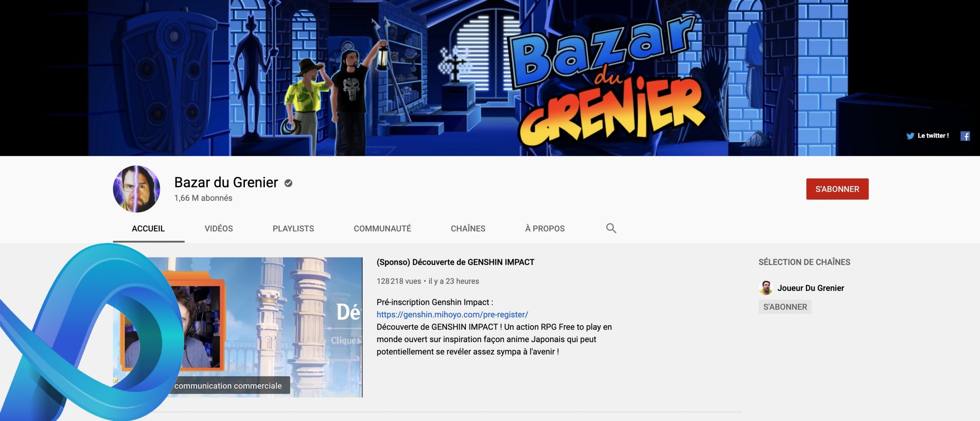Image resolution: width=980 pixels, height=421 pixels.
Task: Subscribe to Joueur Du Grenier
Action: 785,307
